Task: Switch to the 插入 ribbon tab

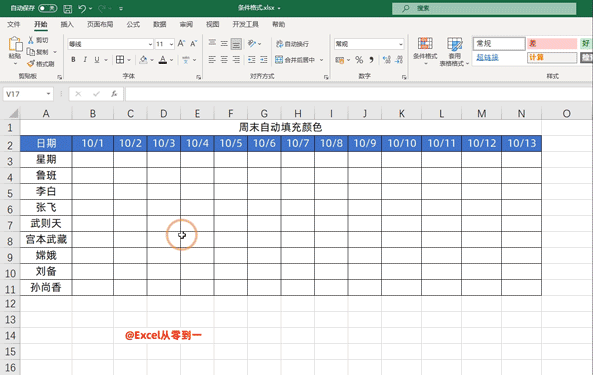Action: [x=67, y=24]
